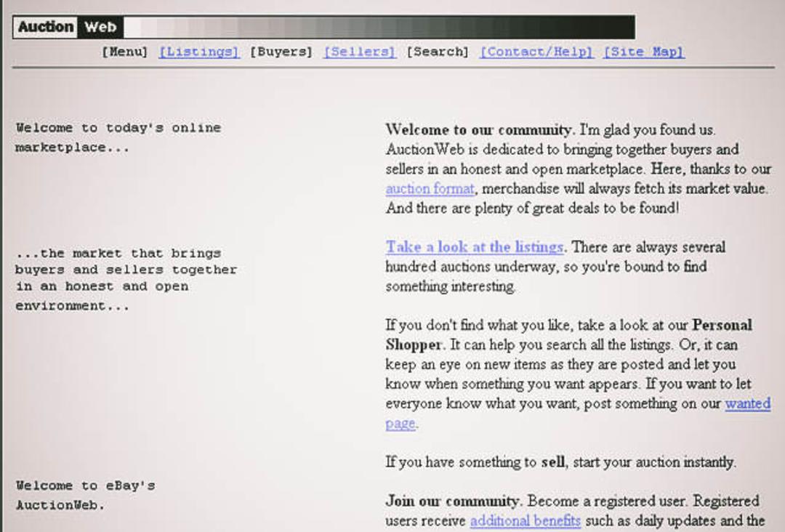Click the gradient header bar beside the logo
The width and height of the screenshot is (785, 532).
pos(379,27)
